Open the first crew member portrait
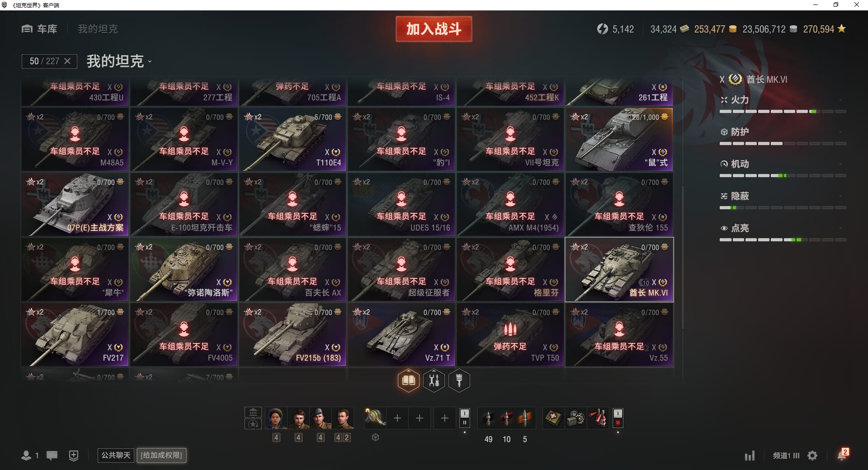 [x=276, y=418]
